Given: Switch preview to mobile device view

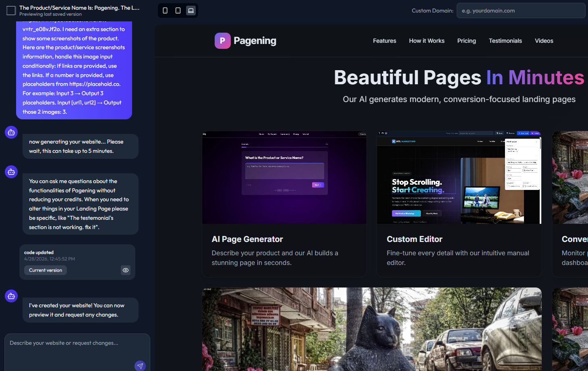Looking at the screenshot, I should (x=165, y=10).
